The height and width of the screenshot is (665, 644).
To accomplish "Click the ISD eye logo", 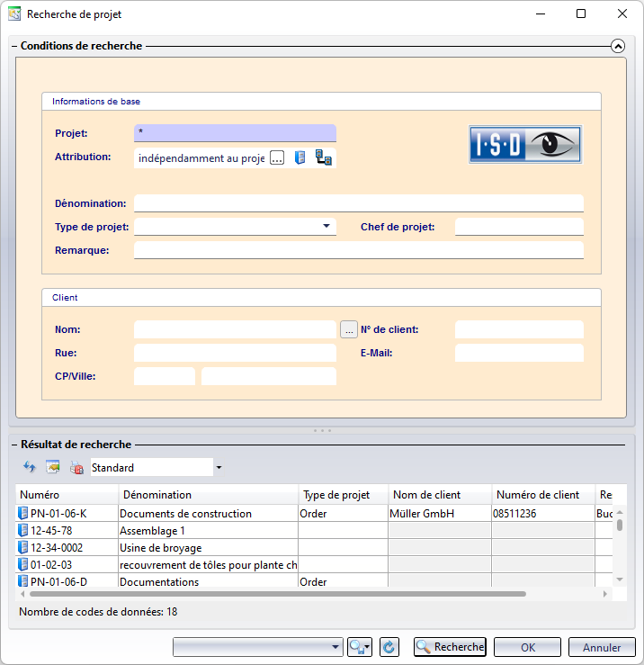I will (525, 144).
